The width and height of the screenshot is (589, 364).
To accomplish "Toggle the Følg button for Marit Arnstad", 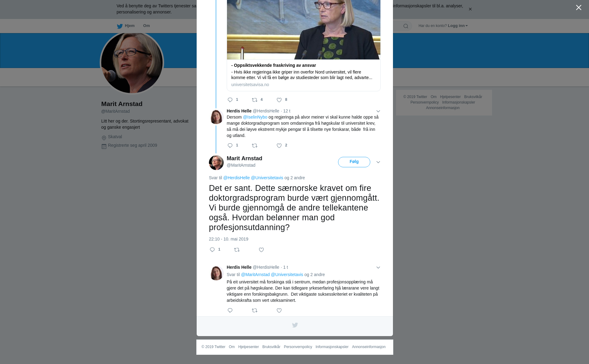I will coord(354,162).
